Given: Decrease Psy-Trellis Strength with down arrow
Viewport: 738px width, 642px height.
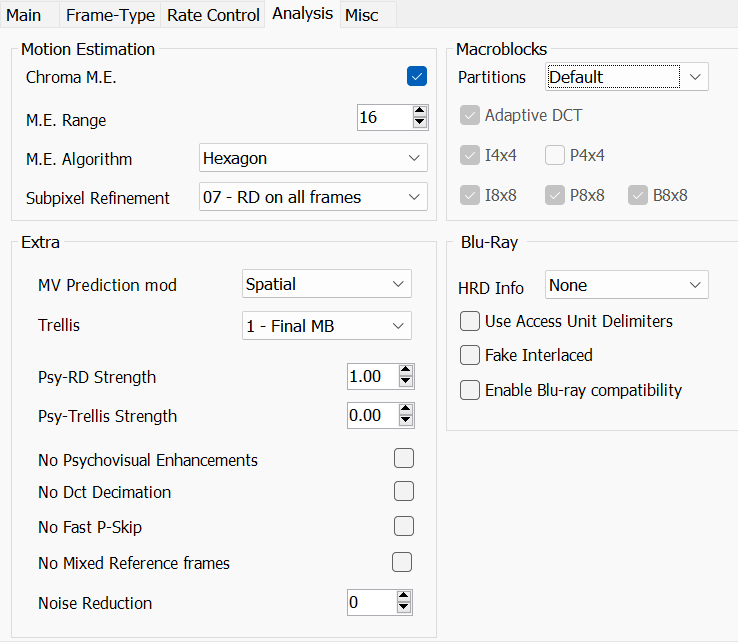Looking at the screenshot, I should [x=405, y=421].
